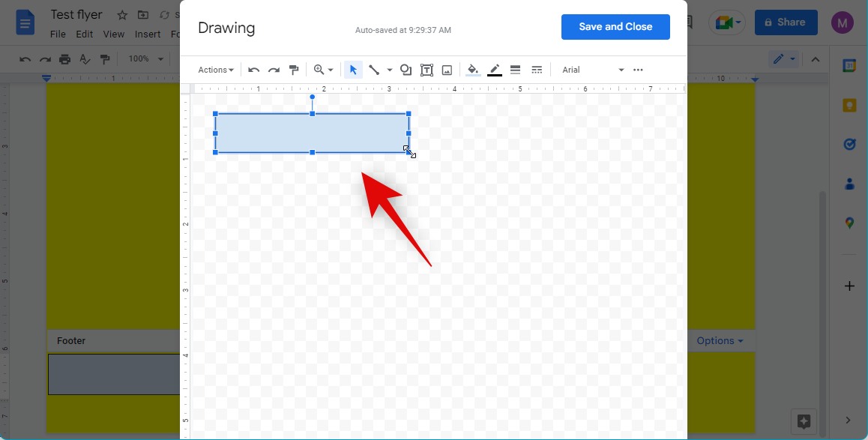The width and height of the screenshot is (868, 440).
Task: Open the Zoom dropdown in Drawing toolbar
Action: coord(323,70)
